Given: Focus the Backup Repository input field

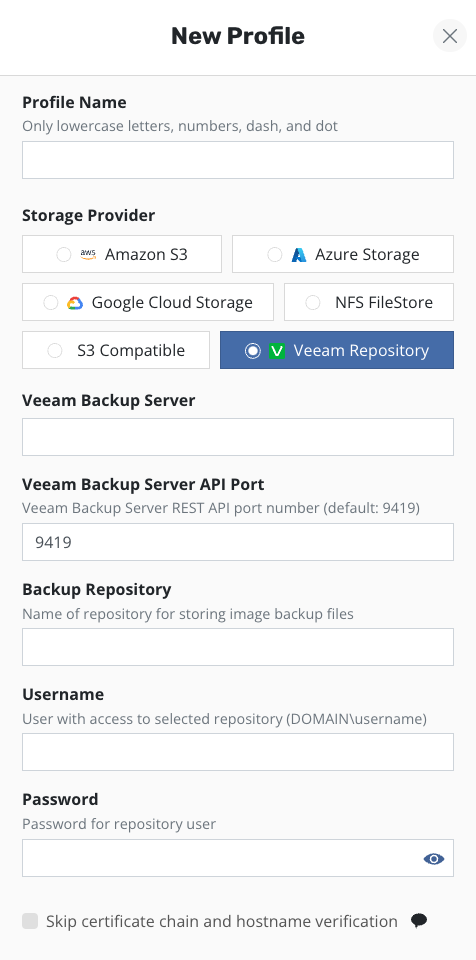Looking at the screenshot, I should coord(238,647).
